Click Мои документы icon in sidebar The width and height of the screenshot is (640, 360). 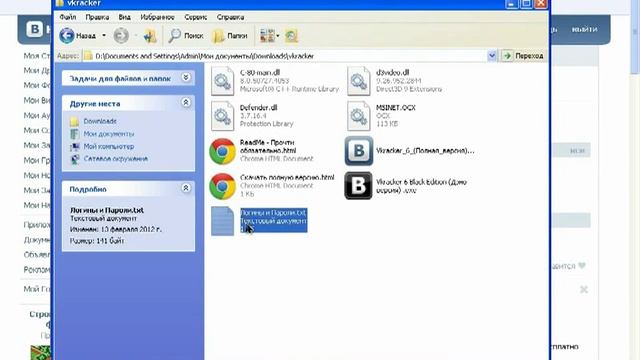point(74,134)
